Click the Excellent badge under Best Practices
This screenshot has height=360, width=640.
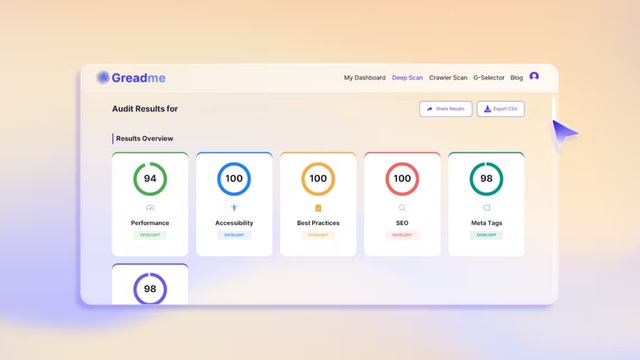[318, 235]
